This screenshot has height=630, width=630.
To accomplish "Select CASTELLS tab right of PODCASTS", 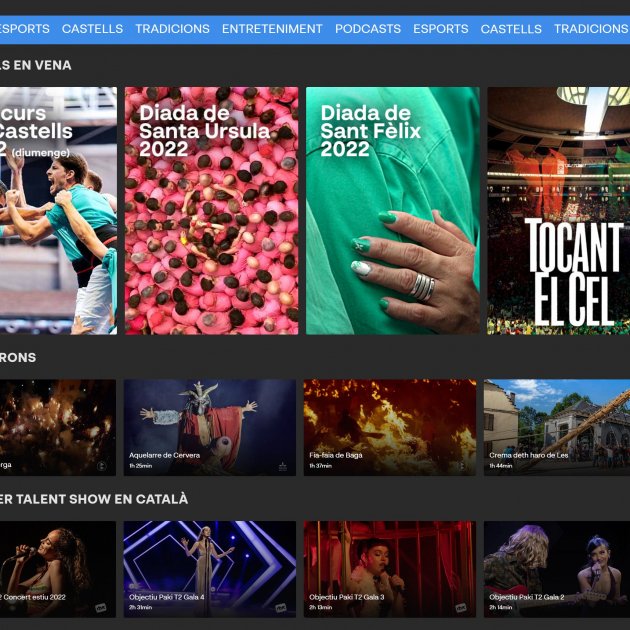I will tap(511, 29).
